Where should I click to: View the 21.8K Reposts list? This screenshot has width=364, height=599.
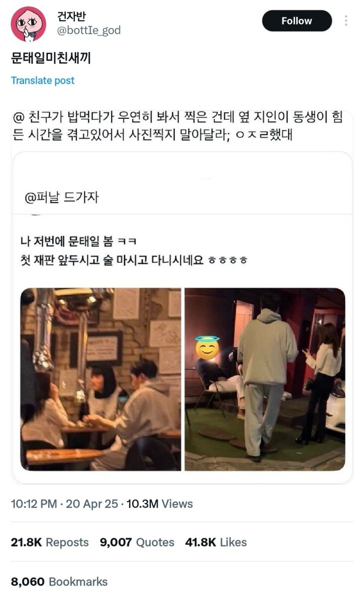50,542
